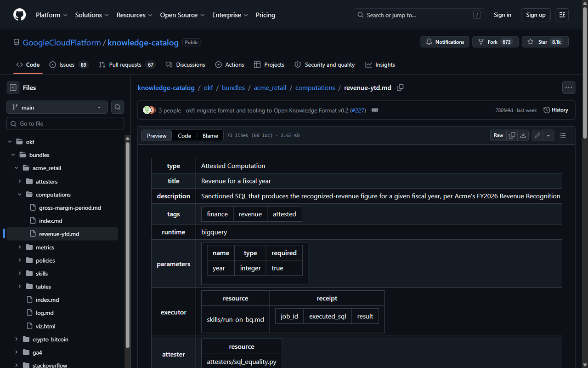Open the more file actions ellipsis button
The height and width of the screenshot is (368, 588).
[x=569, y=87]
